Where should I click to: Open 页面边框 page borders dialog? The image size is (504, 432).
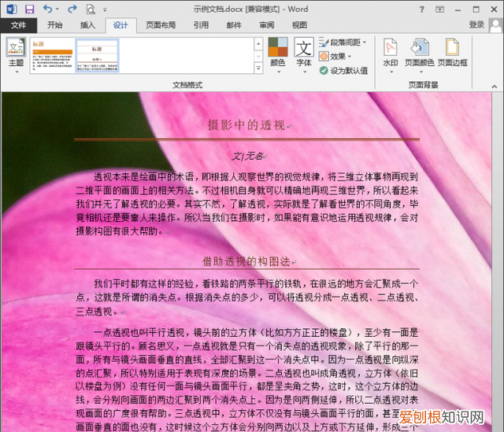[x=453, y=52]
